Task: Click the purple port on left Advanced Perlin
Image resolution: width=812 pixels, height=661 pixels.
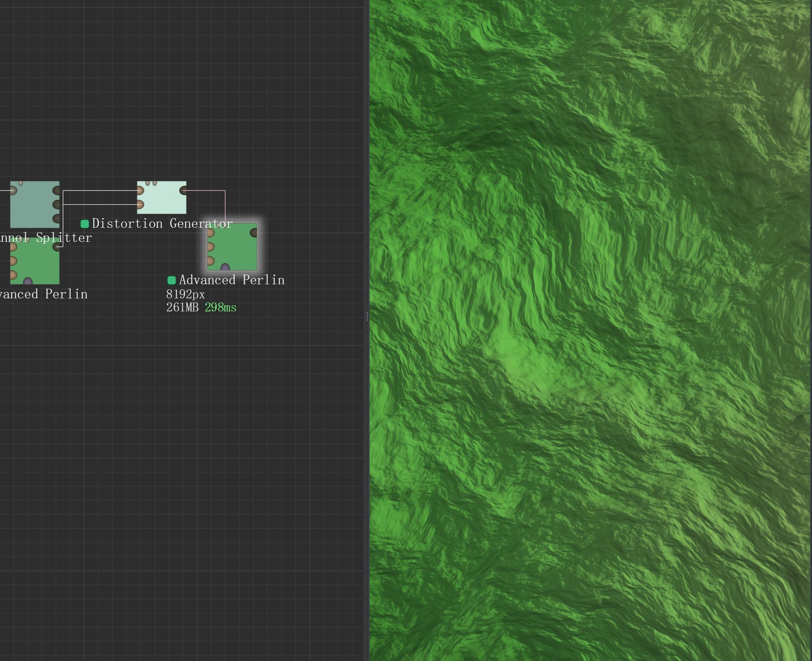Action: [28, 281]
